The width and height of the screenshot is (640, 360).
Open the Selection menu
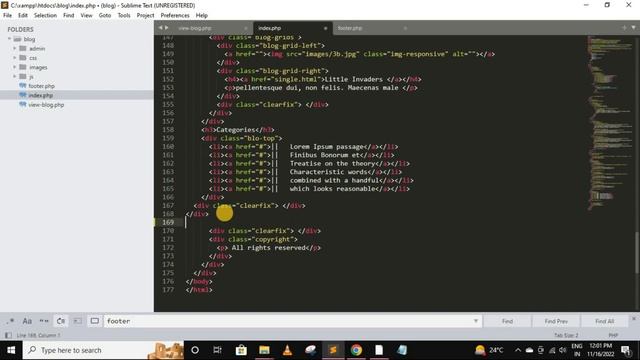45,15
